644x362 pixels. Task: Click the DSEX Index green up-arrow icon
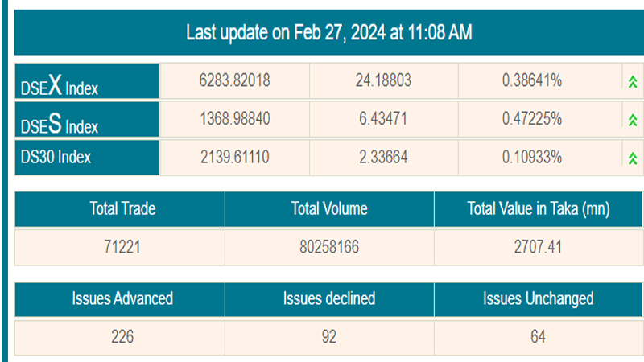(632, 81)
